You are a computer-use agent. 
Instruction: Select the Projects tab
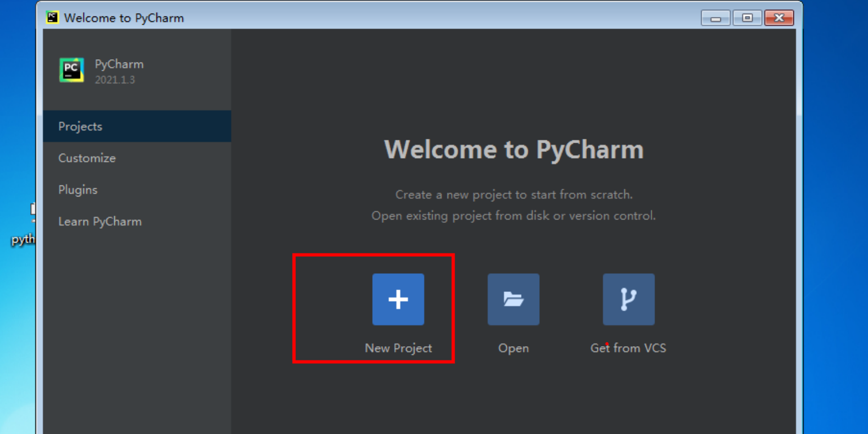137,126
